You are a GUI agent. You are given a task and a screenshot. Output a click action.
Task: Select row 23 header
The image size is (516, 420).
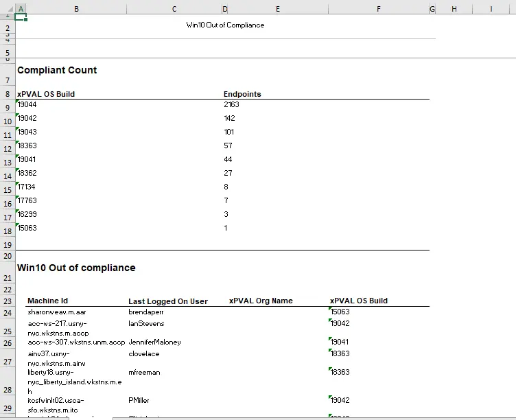8,301
